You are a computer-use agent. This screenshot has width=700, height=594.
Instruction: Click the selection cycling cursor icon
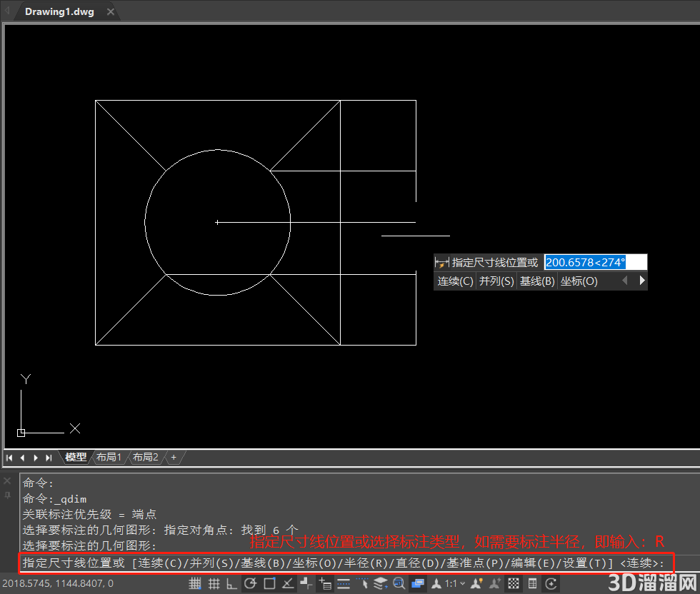coord(363,583)
